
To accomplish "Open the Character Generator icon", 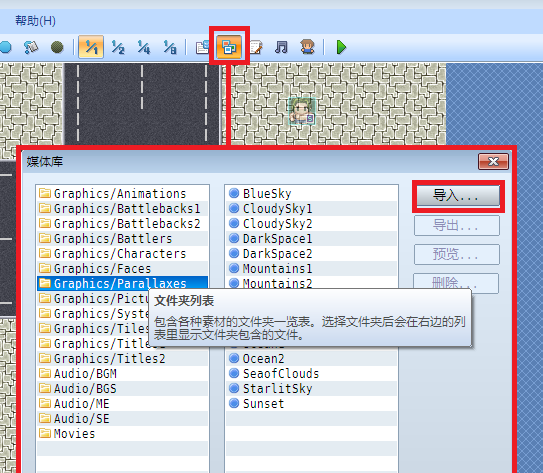I will click(307, 47).
